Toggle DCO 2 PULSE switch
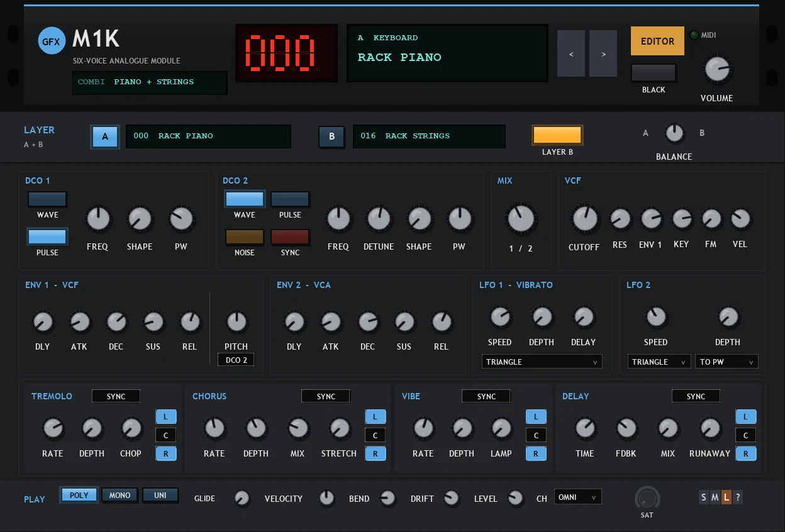 click(290, 199)
